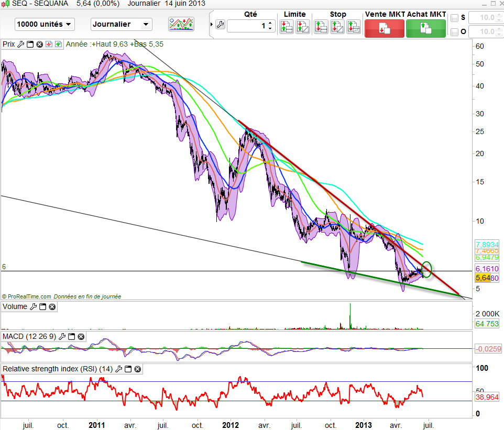Click the Qté quantity input field
Screen dimensions: 504x430
247,25
